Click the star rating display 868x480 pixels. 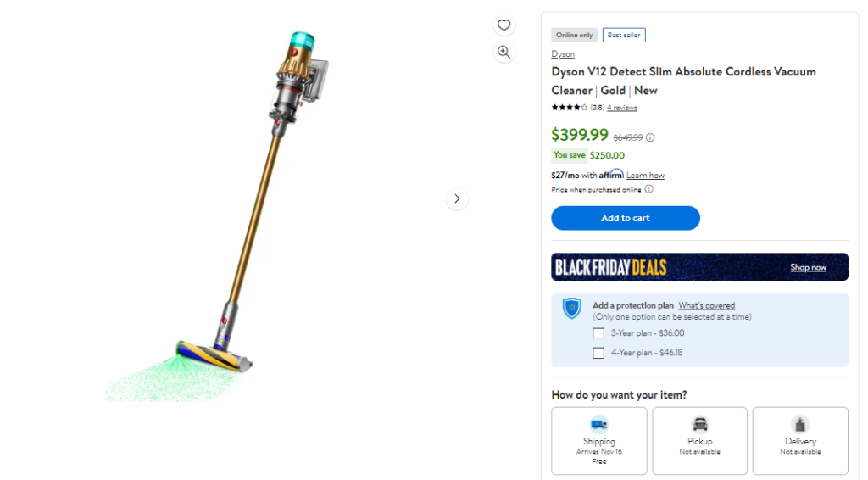click(569, 108)
